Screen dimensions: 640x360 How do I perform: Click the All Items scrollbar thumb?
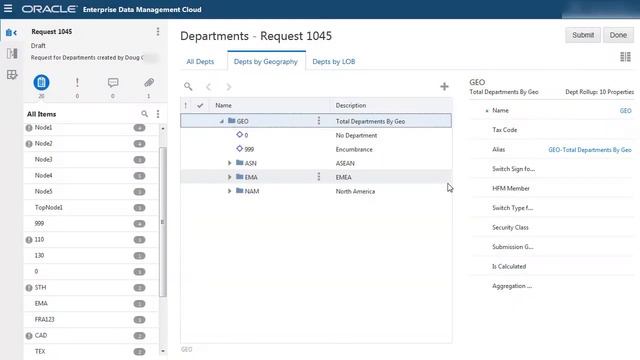162,222
